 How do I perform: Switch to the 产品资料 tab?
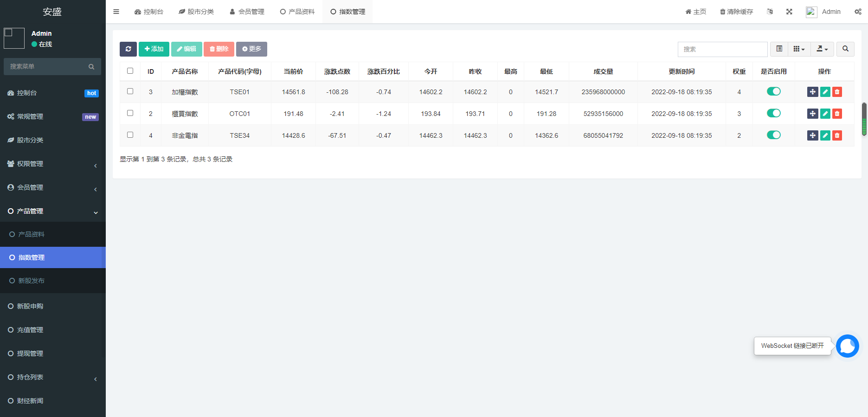[x=297, y=12]
